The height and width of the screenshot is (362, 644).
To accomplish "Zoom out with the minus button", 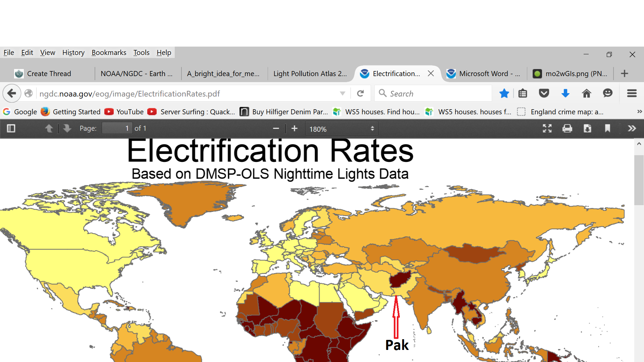I will pos(276,128).
